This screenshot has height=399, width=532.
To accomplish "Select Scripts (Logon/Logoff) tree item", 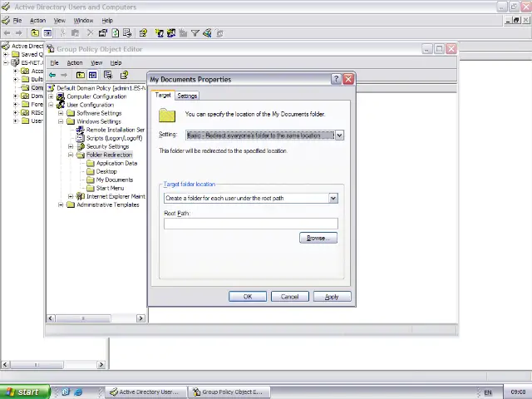I will pos(114,138).
